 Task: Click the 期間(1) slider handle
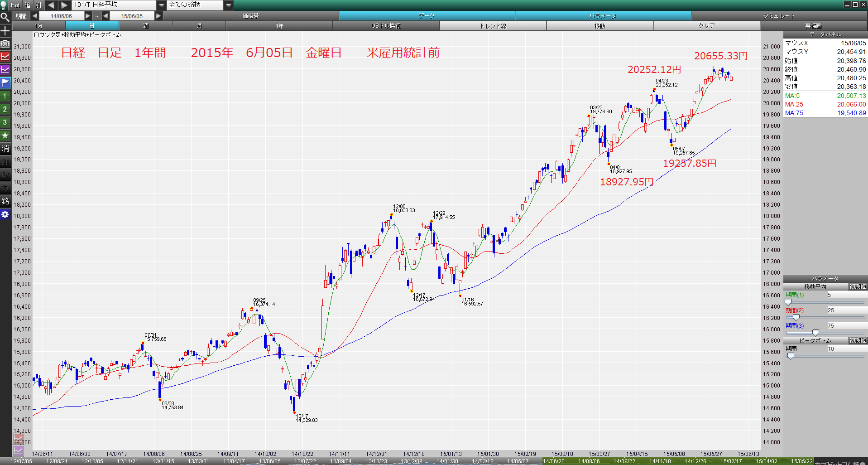pyautogui.click(x=788, y=302)
